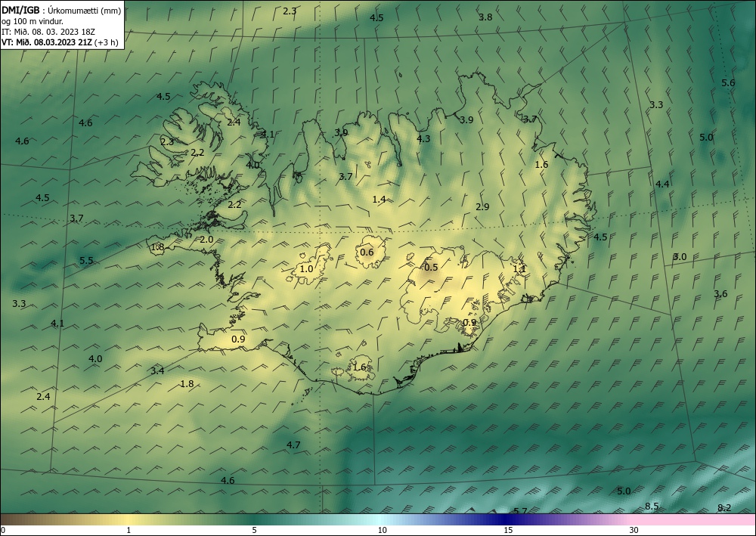Click the 4.4 value label
The image size is (756, 536).
[x=662, y=184]
